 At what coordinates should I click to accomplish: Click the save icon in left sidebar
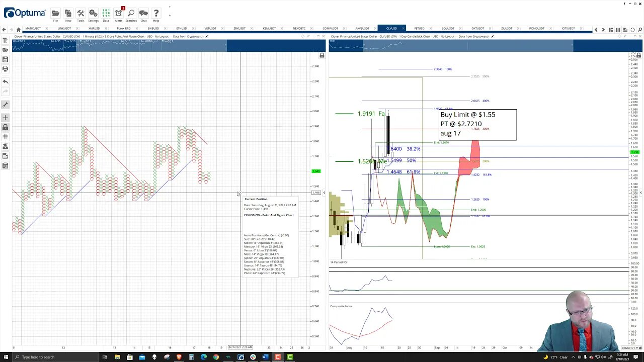[x=5, y=59]
